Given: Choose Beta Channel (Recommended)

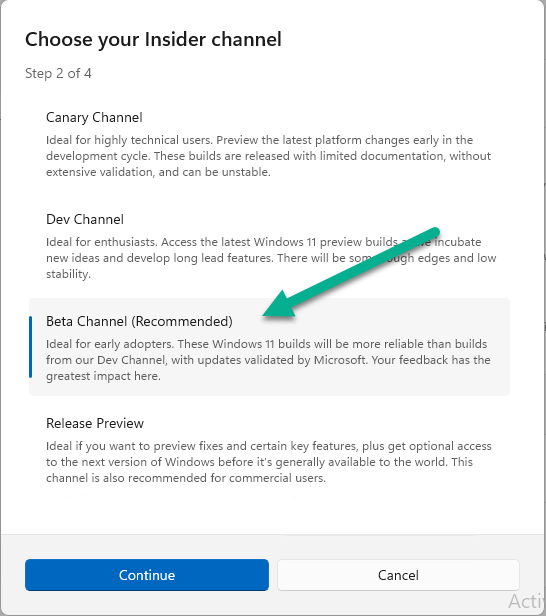Looking at the screenshot, I should click(x=269, y=347).
